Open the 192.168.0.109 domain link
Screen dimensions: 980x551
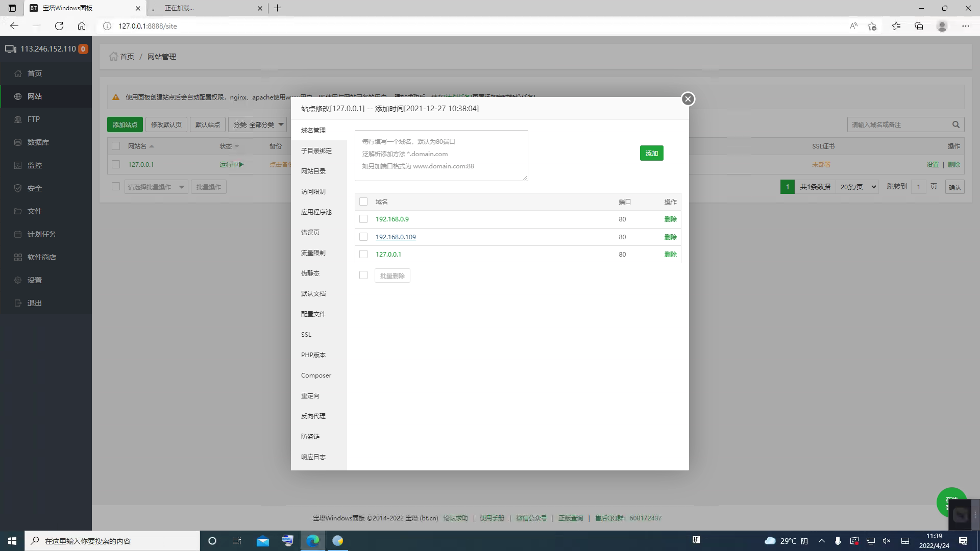tap(396, 237)
